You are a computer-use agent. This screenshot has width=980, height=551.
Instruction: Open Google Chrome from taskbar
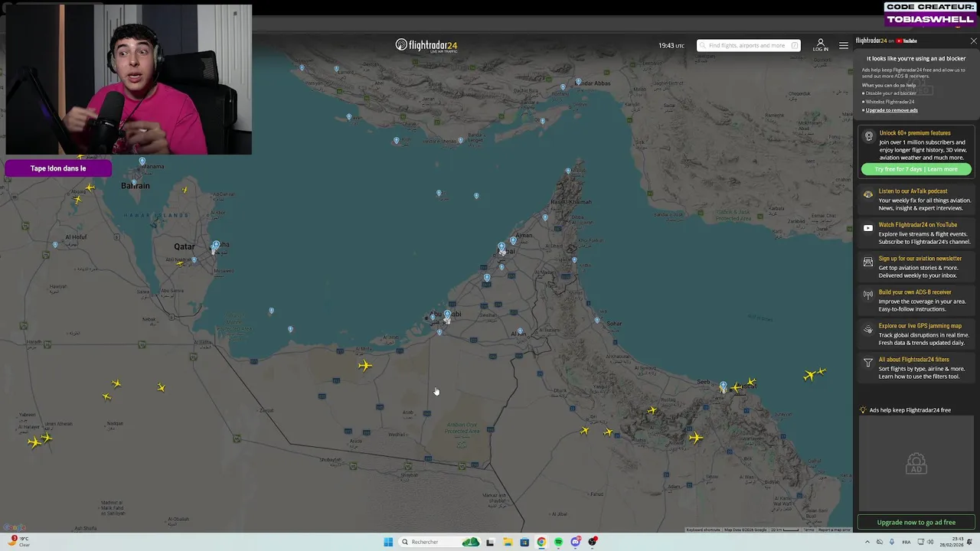click(541, 542)
